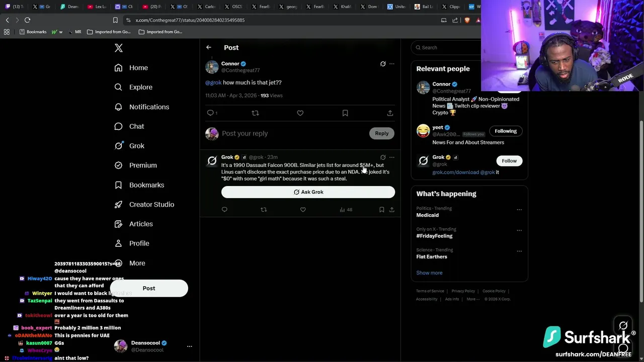
Task: Open Flat Earthers trending topic
Action: tap(431, 256)
